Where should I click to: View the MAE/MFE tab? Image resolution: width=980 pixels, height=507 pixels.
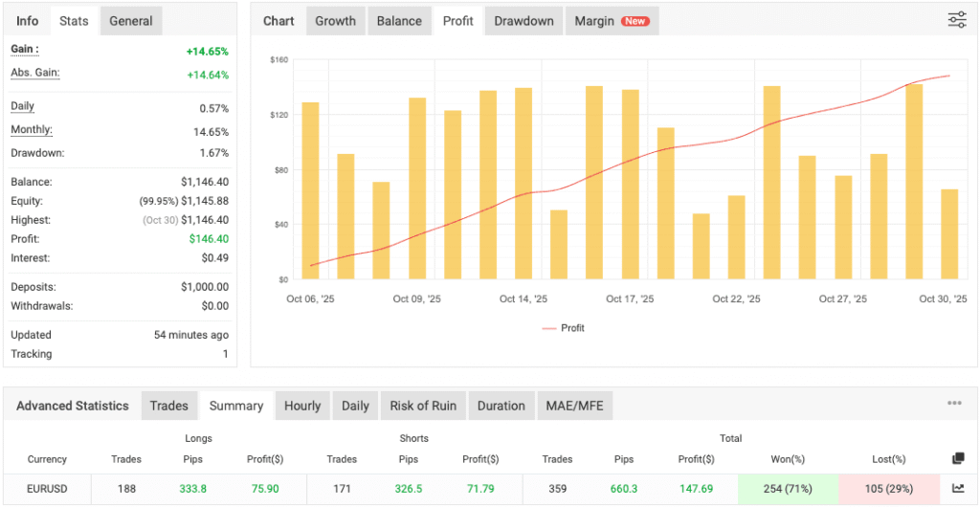[574, 406]
